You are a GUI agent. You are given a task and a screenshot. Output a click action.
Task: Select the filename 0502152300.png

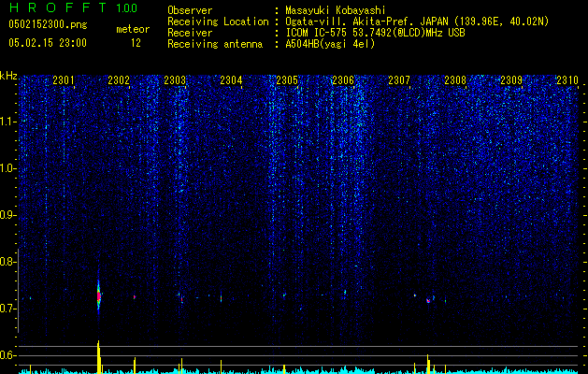48,25
